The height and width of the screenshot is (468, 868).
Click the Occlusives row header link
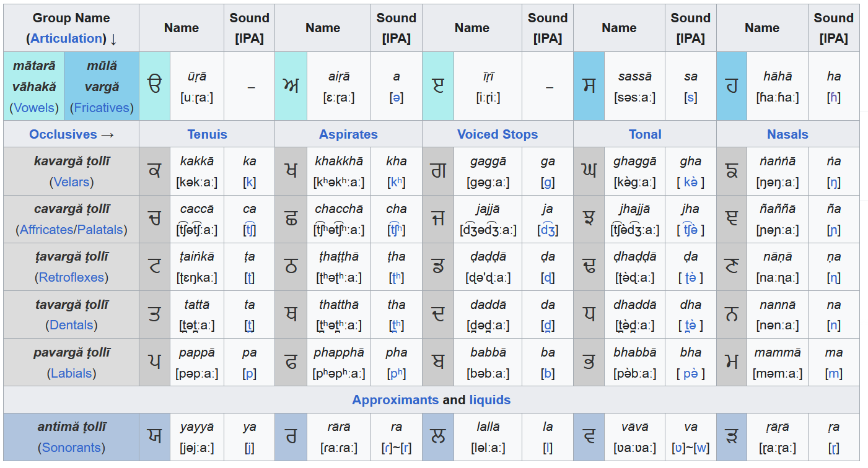pos(63,134)
